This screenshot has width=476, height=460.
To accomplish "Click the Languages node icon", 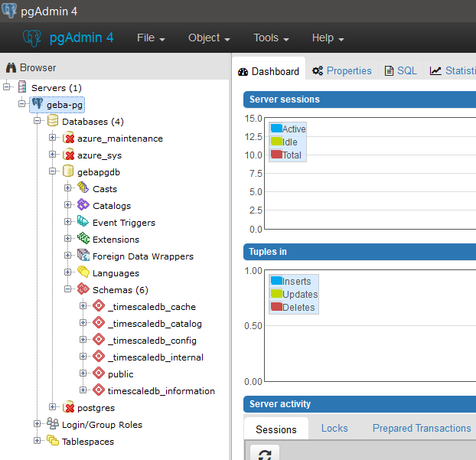I will [x=83, y=272].
